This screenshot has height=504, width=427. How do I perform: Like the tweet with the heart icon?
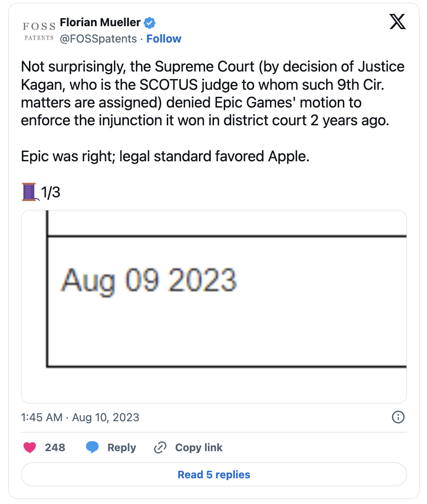(x=29, y=447)
